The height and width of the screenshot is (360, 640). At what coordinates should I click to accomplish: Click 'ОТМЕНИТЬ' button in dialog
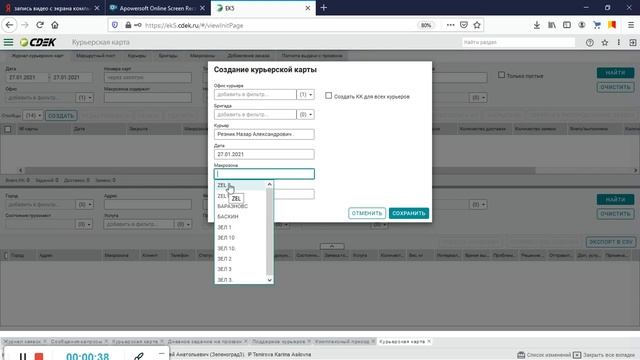(x=367, y=213)
